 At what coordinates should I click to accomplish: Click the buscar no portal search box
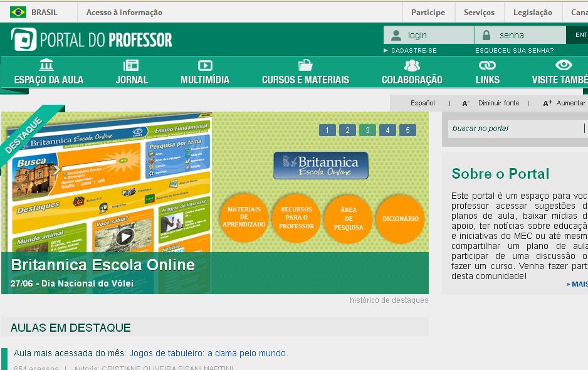tap(518, 129)
